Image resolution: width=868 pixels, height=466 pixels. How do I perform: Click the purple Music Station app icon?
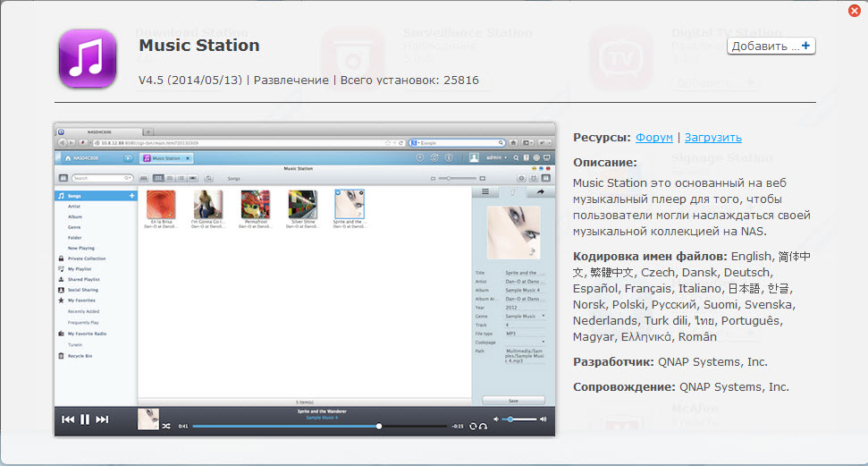[88, 59]
